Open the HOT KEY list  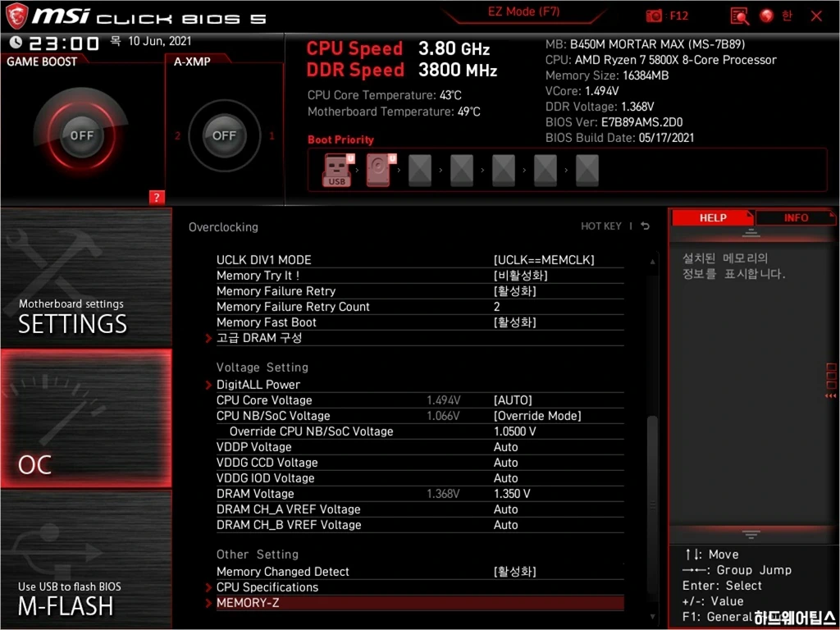601,226
